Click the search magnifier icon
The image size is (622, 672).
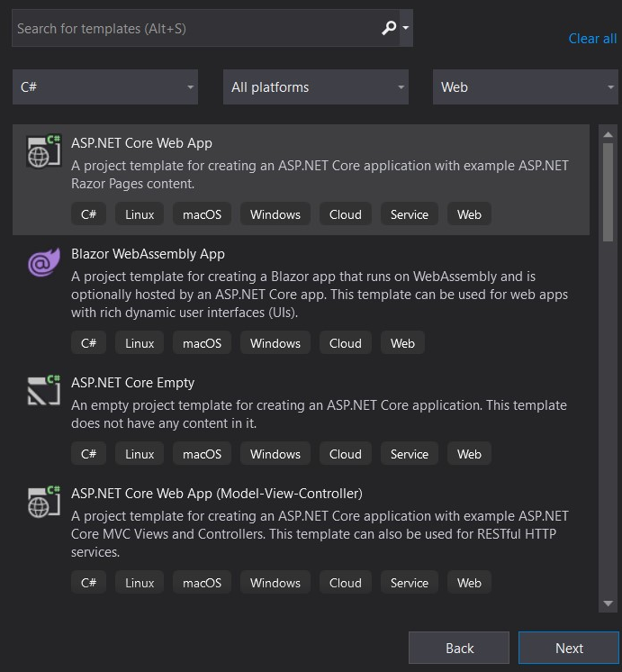389,28
